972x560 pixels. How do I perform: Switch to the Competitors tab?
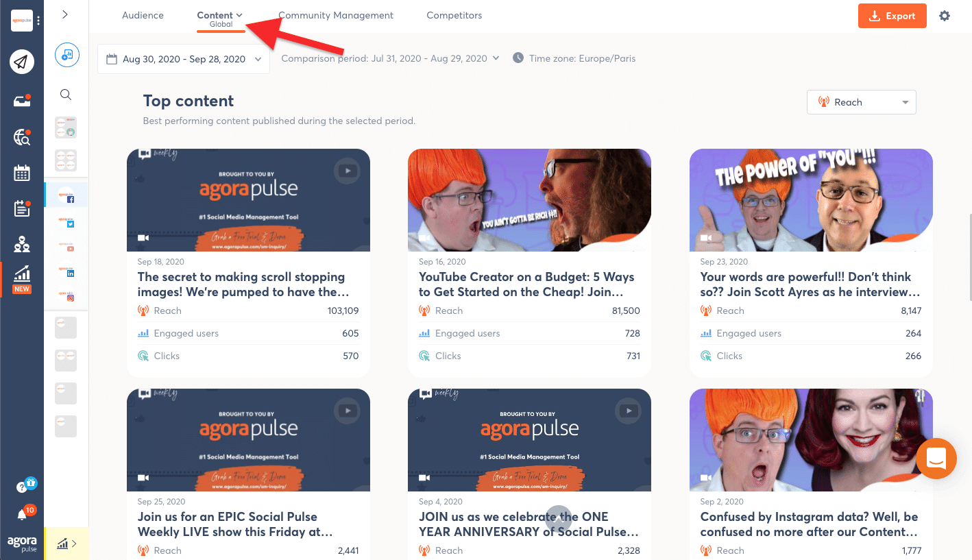click(x=454, y=15)
